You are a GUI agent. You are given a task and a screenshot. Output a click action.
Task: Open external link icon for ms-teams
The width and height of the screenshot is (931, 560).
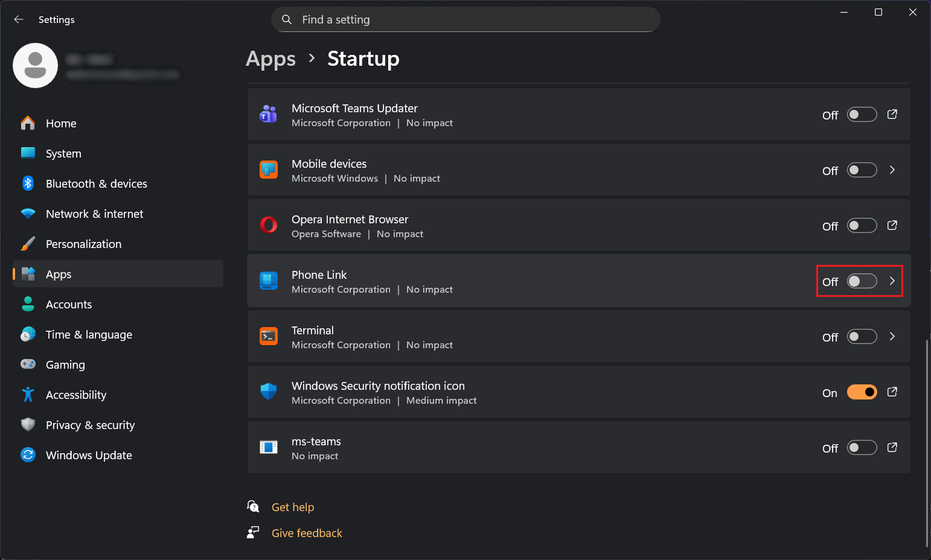892,448
